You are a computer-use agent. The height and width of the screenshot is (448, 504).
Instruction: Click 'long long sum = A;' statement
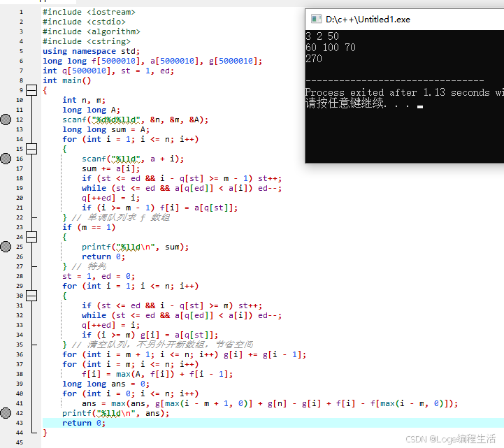click(106, 129)
